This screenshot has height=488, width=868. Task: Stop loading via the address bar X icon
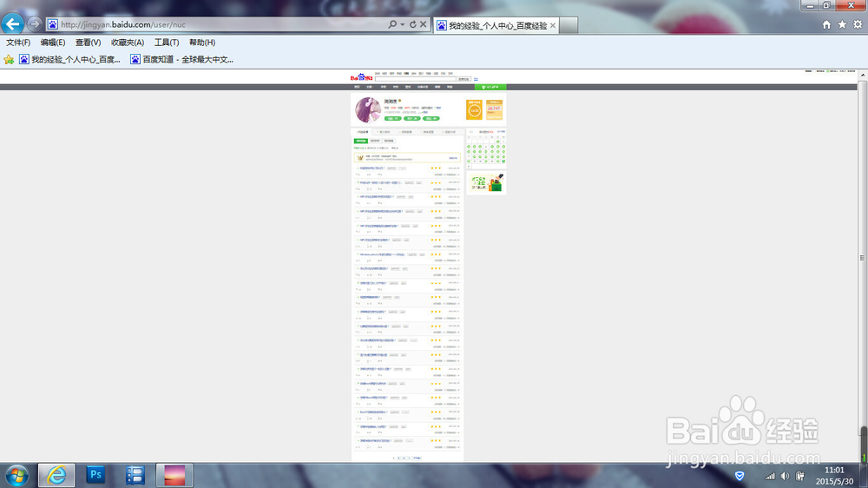click(x=423, y=24)
